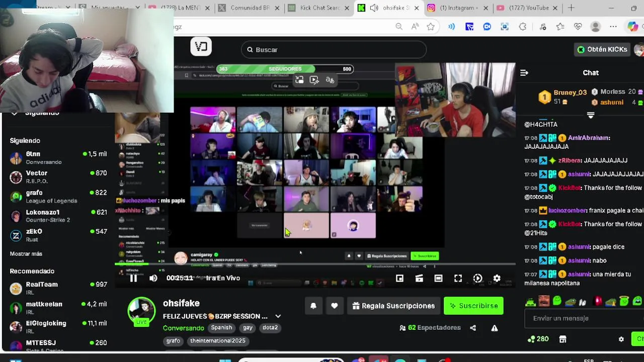
Task: Collapse the chat panel arrow
Action: (x=524, y=73)
